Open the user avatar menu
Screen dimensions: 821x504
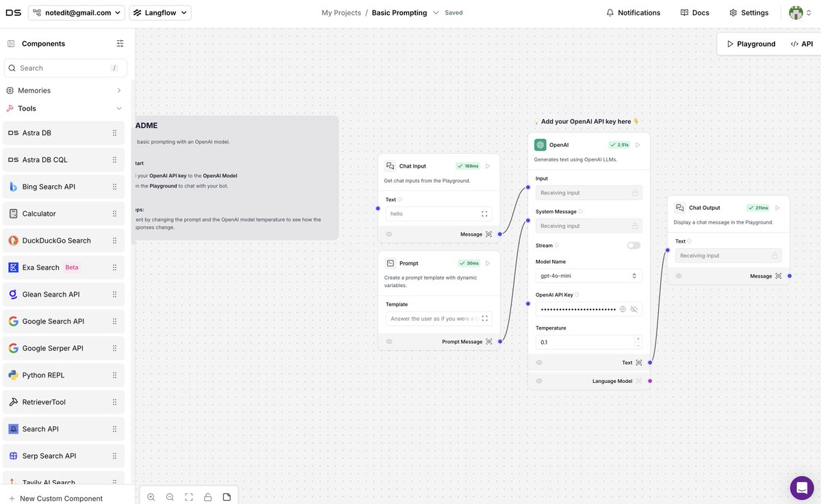tap(796, 12)
